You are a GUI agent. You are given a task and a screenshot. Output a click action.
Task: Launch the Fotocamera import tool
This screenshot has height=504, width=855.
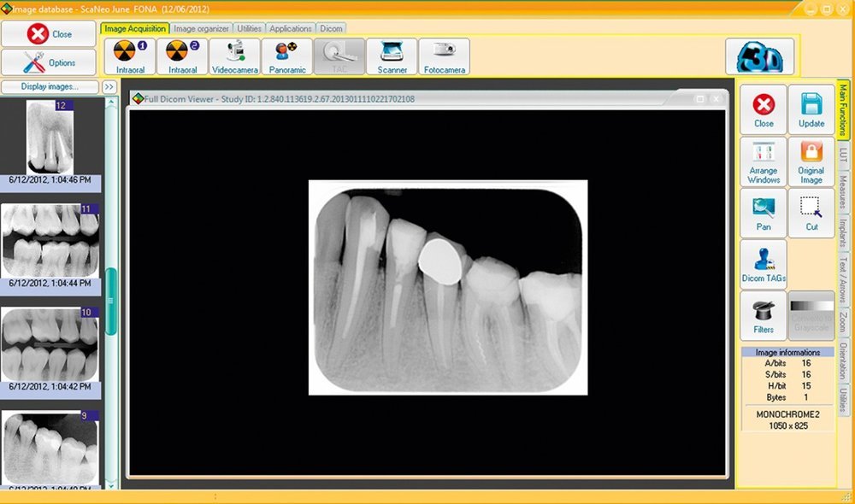pyautogui.click(x=444, y=56)
